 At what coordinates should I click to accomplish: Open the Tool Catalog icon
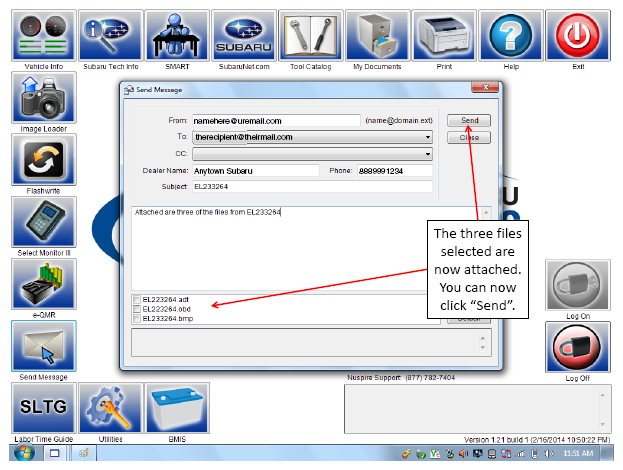pos(311,36)
